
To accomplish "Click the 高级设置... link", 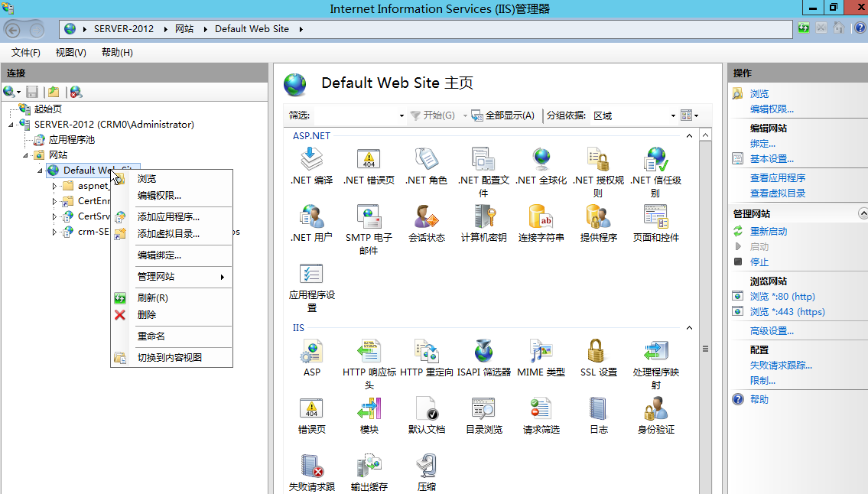I will click(x=772, y=330).
